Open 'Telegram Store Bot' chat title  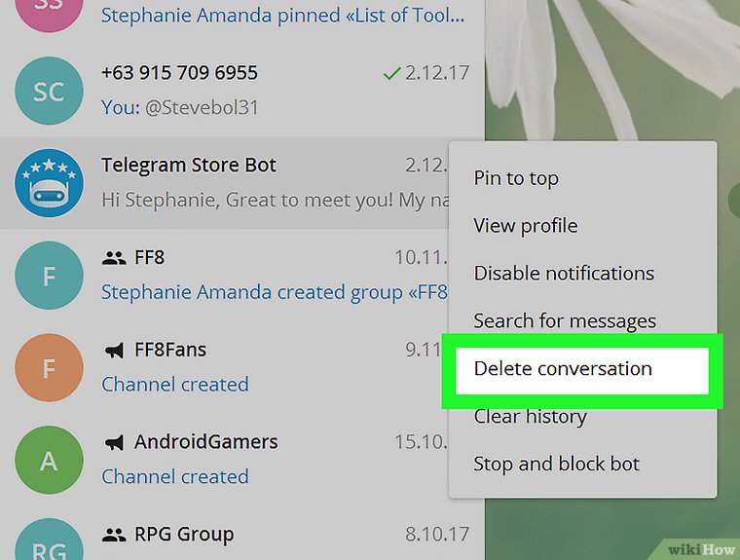pos(189,166)
